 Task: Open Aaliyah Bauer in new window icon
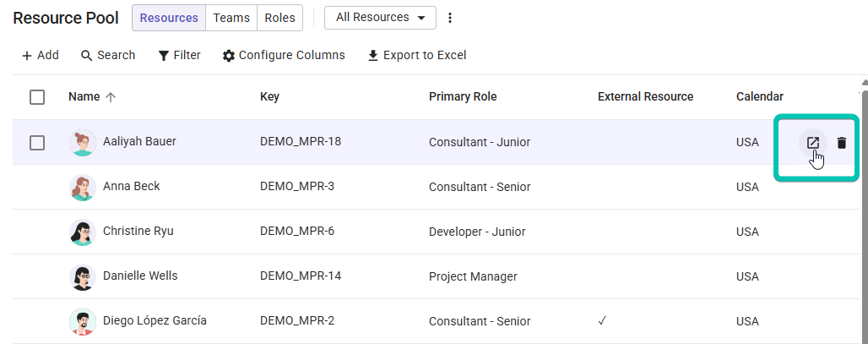pyautogui.click(x=812, y=143)
